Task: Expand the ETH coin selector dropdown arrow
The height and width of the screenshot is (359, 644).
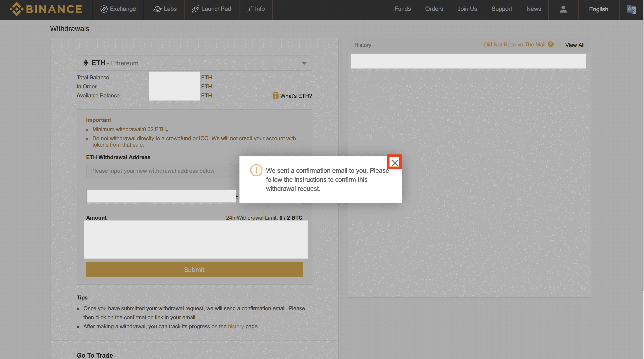Action: point(304,63)
